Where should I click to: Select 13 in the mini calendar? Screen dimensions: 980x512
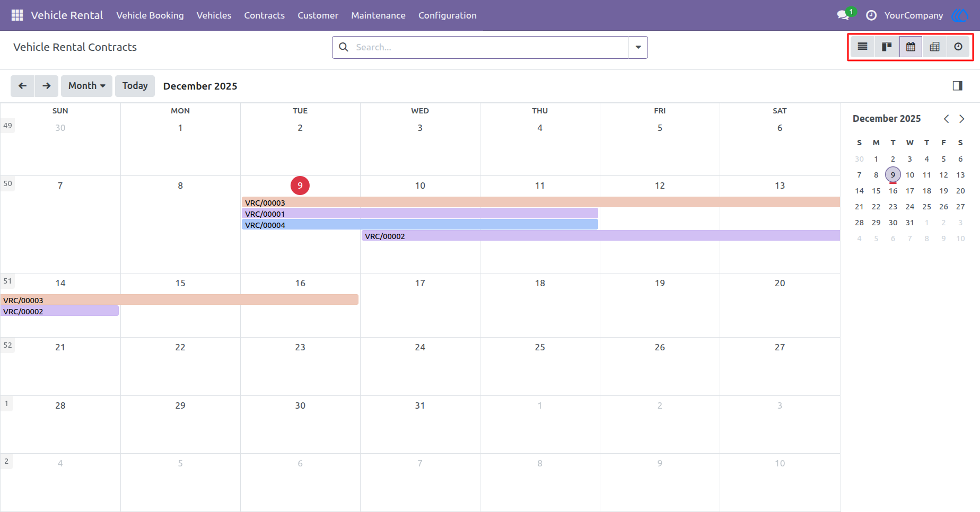(960, 175)
